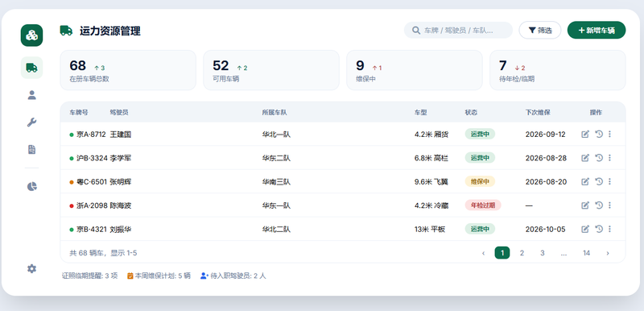The width and height of the screenshot is (644, 311).
Task: Click the 车型 column header
Action: pyautogui.click(x=420, y=112)
